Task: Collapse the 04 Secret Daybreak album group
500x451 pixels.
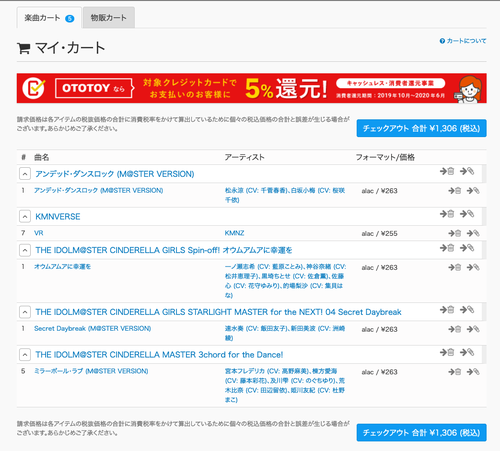Action: (25, 312)
